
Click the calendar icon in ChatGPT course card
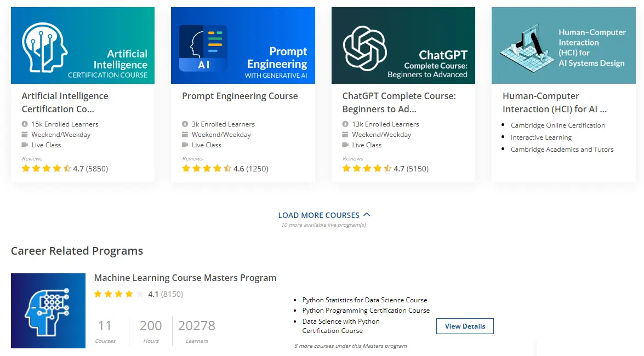pyautogui.click(x=345, y=134)
